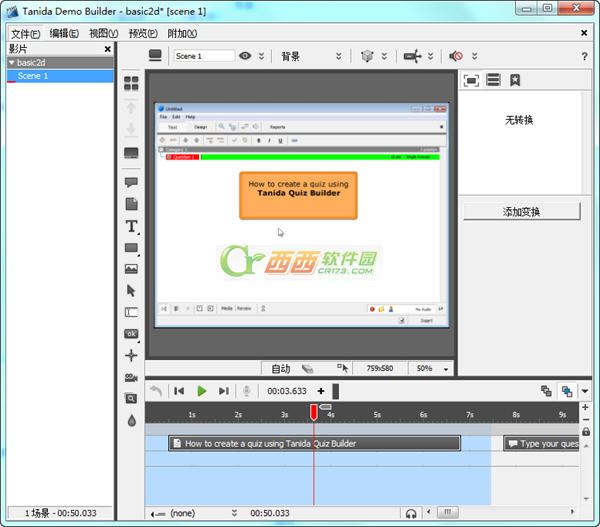Click the connector plug icon

[412, 56]
